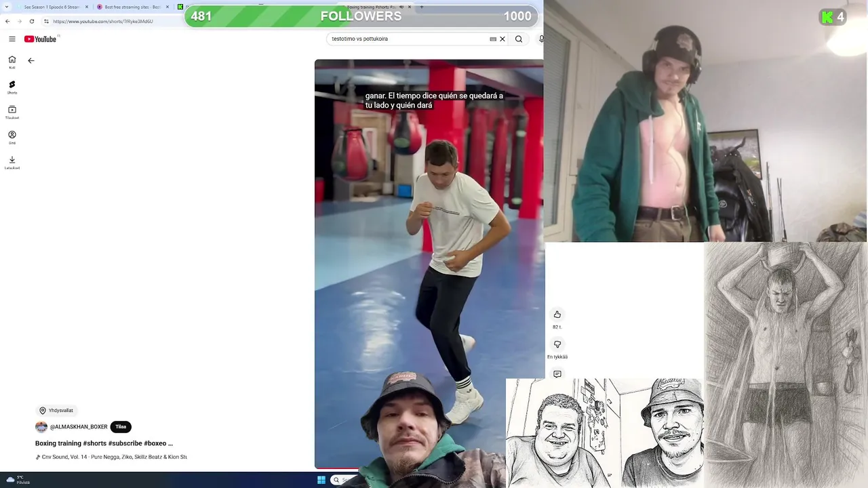The height and width of the screenshot is (488, 868).
Task: Open Windows Start menu
Action: [321, 480]
